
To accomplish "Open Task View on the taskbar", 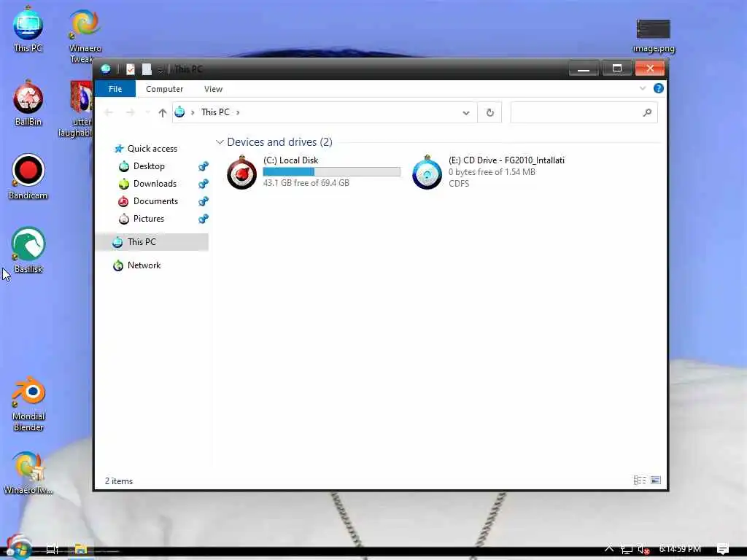I will pyautogui.click(x=52, y=550).
